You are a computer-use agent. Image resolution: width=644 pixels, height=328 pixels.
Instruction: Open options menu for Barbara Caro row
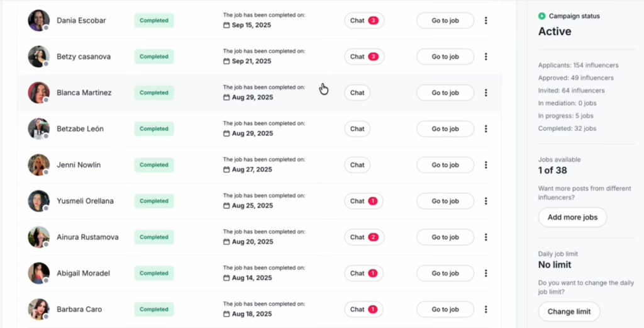(486, 310)
